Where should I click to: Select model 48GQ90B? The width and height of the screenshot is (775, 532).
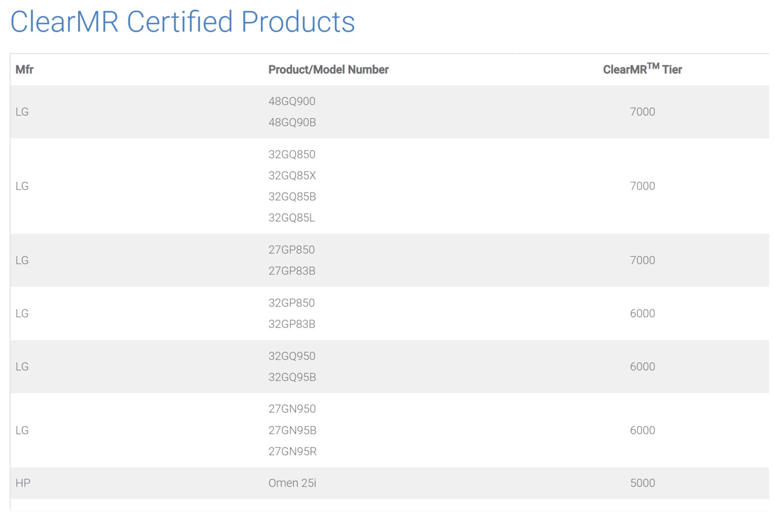(x=292, y=122)
